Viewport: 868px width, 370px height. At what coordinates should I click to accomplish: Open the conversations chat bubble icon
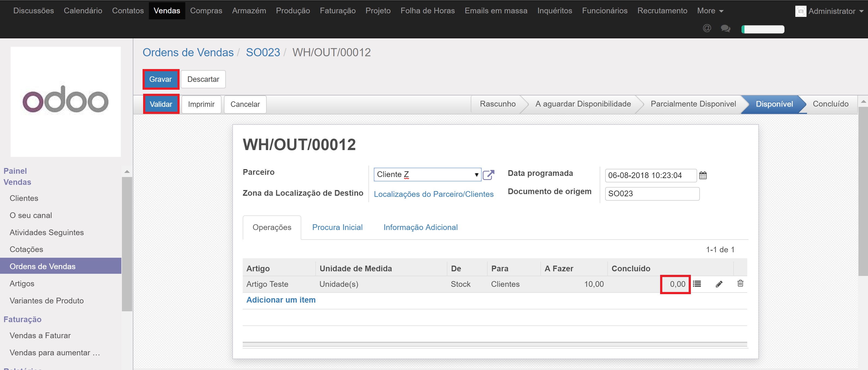[x=725, y=29]
